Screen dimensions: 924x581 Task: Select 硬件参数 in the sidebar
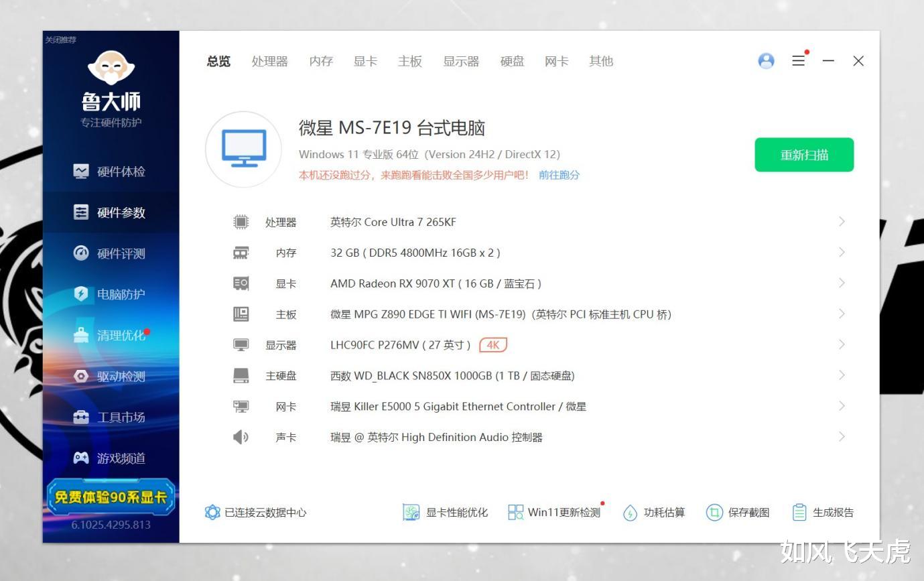coord(111,212)
